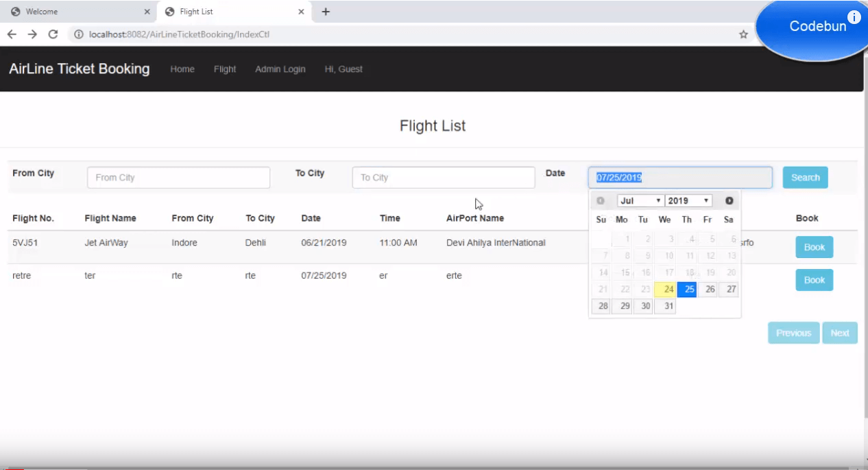This screenshot has height=470, width=868.
Task: Click the site information icon before localhost
Action: coord(80,34)
